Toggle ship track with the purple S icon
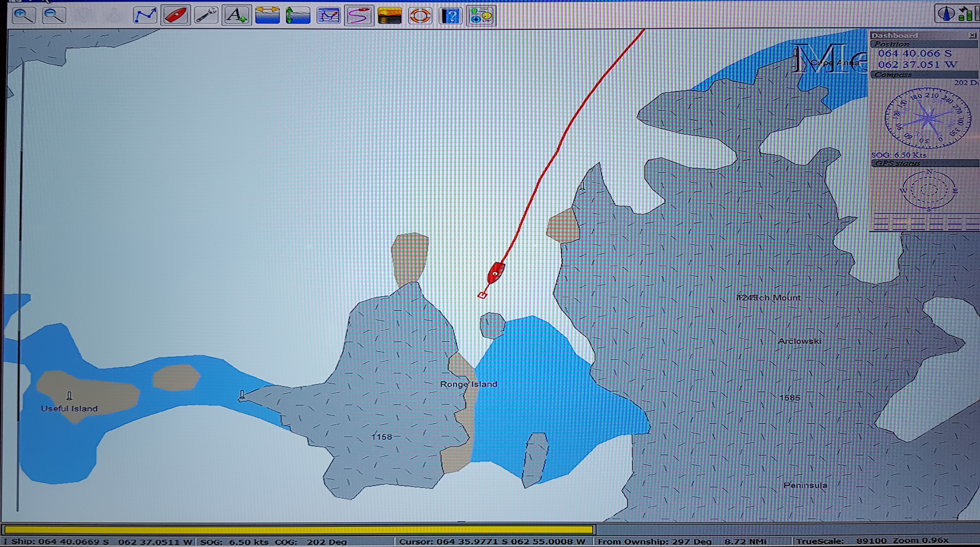980x547 pixels. pos(359,16)
